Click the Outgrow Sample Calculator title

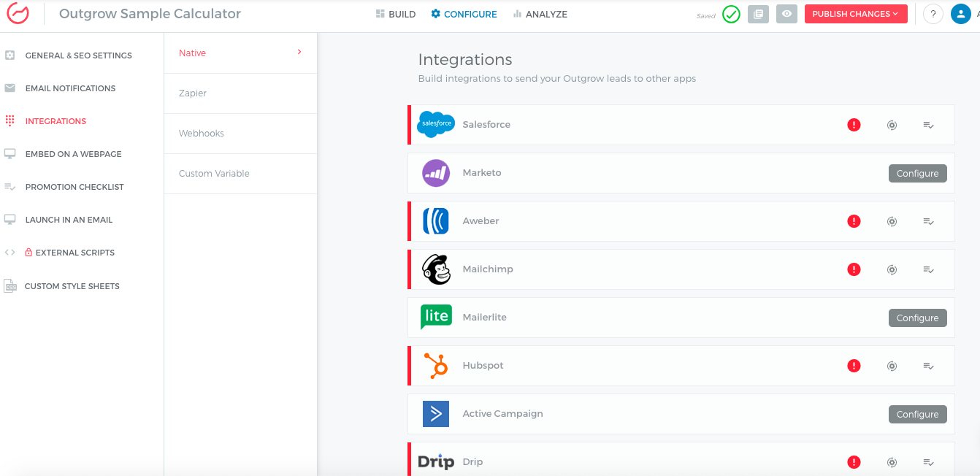pyautogui.click(x=150, y=14)
